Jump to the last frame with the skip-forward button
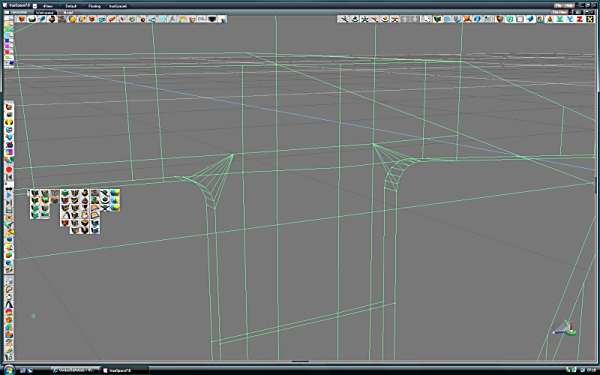 tap(9, 203)
